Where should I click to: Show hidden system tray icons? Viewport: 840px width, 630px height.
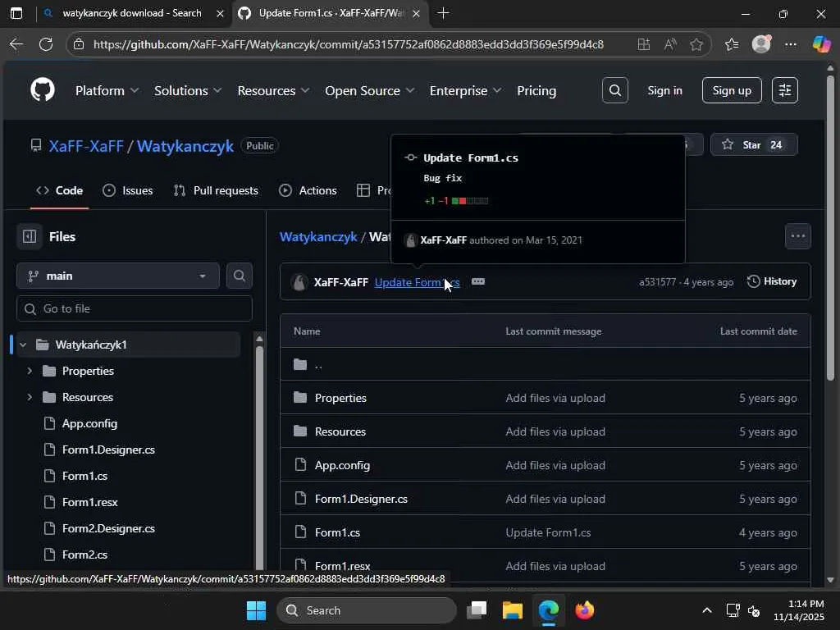706,610
